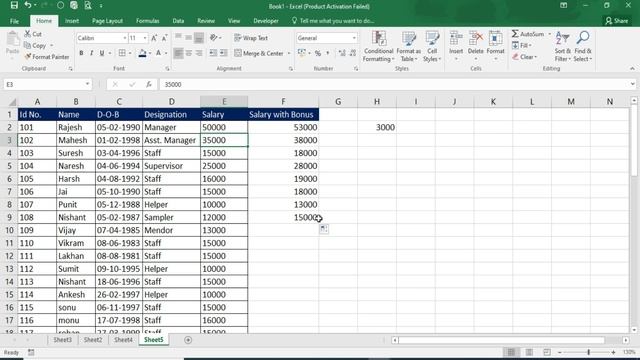Click Decrease Indent icon
This screenshot has width=640, height=360.
(x=213, y=53)
